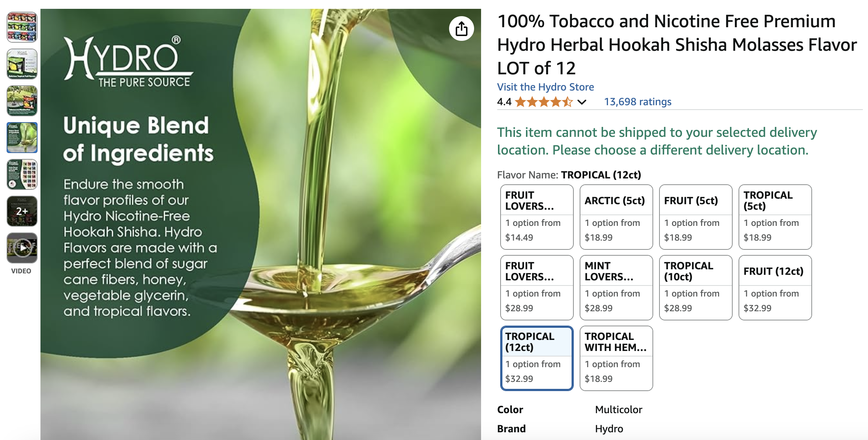Screen dimensions: 868x440
Task: Open the 13,698 ratings link
Action: coord(637,102)
